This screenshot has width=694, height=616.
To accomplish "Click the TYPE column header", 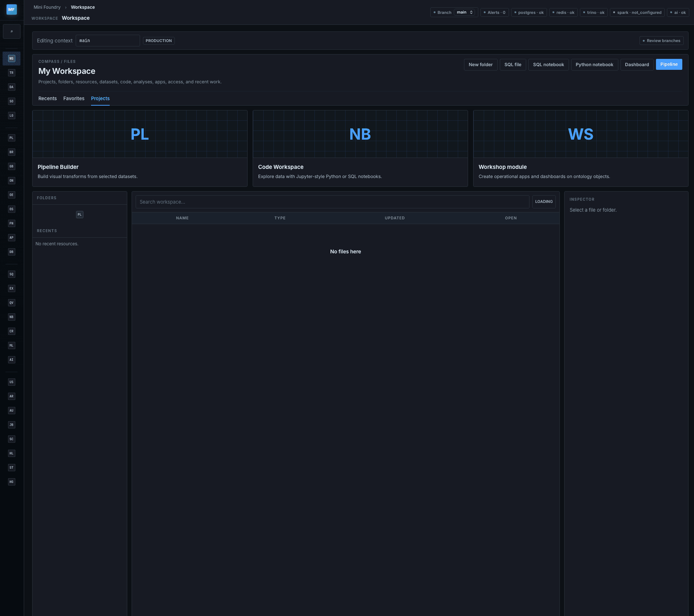I will tap(280, 218).
